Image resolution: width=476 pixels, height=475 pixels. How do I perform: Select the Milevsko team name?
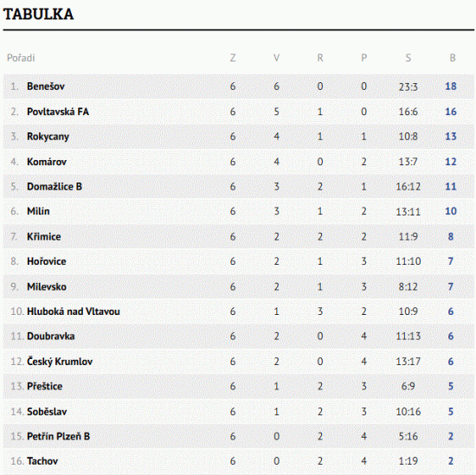pyautogui.click(x=47, y=287)
